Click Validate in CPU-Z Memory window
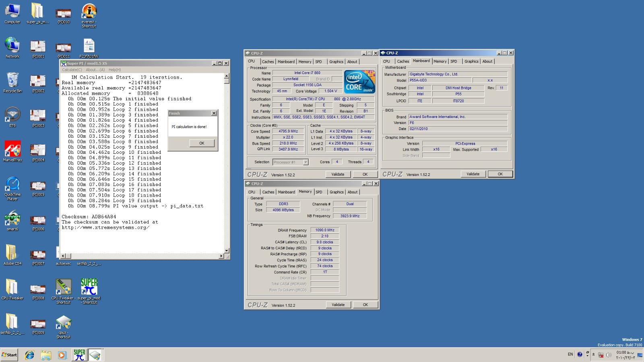This screenshot has height=362, width=644. coord(338,305)
